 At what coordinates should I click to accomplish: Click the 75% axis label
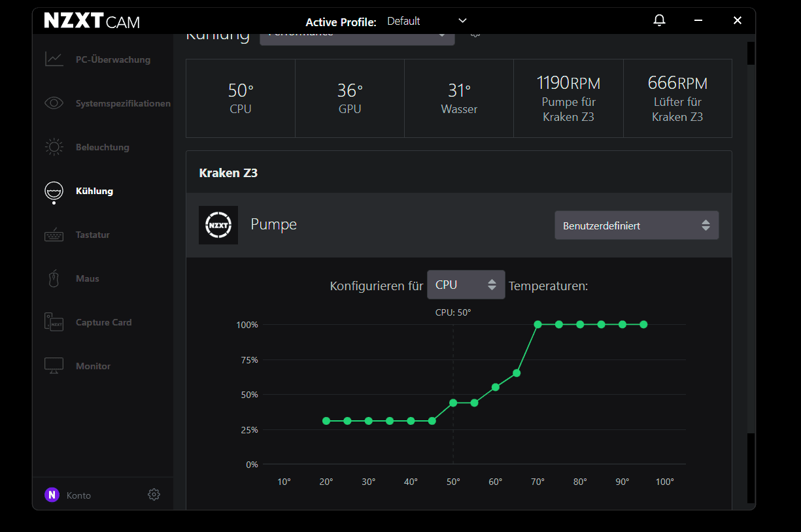point(249,360)
